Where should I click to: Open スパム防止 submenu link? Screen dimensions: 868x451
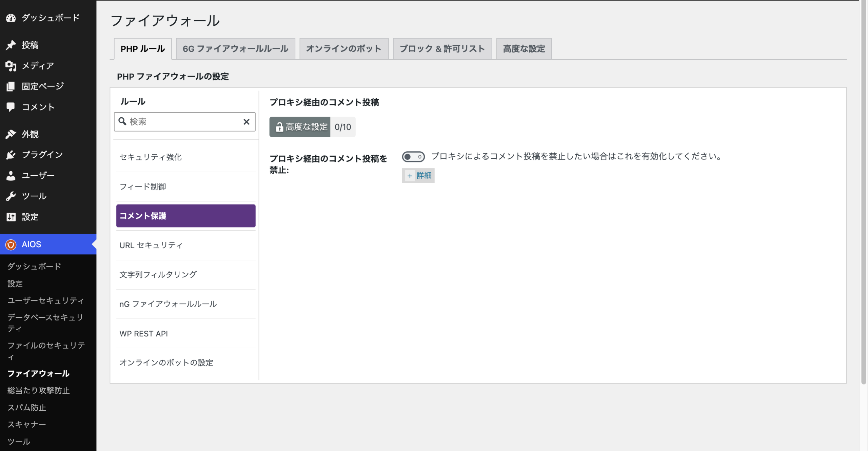27,408
